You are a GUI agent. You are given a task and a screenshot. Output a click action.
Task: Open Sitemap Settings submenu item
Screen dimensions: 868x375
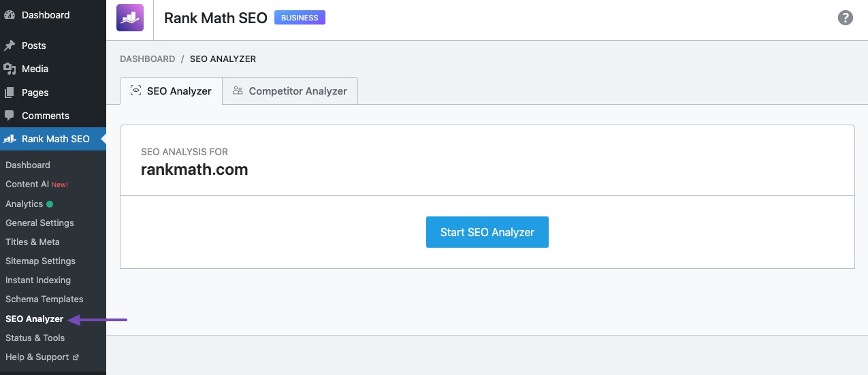[x=40, y=261]
